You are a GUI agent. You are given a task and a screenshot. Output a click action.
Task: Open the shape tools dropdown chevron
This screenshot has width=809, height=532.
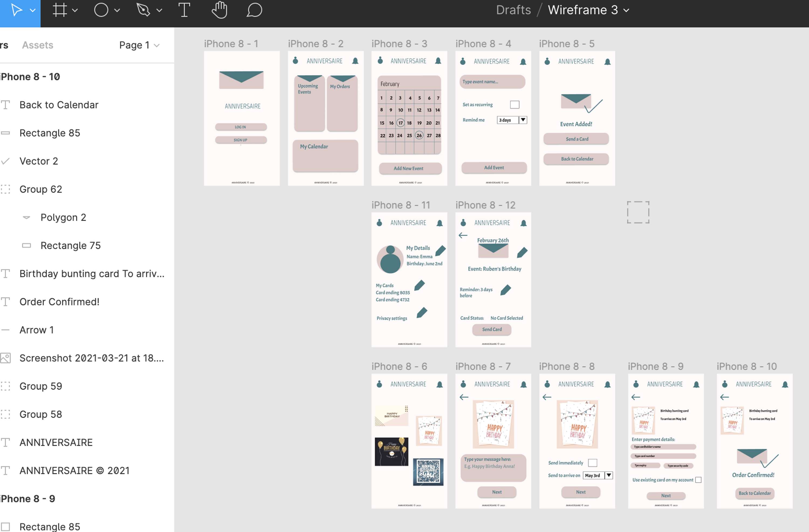[117, 11]
